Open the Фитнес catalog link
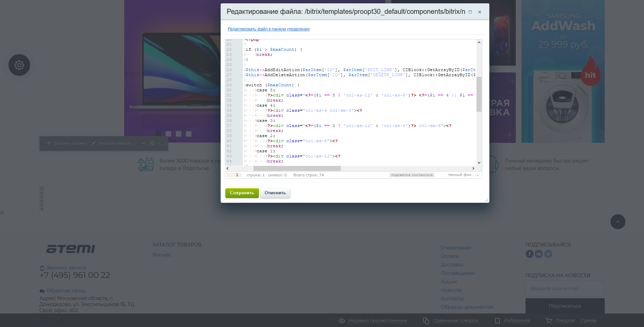644x327 pixels. (162, 255)
